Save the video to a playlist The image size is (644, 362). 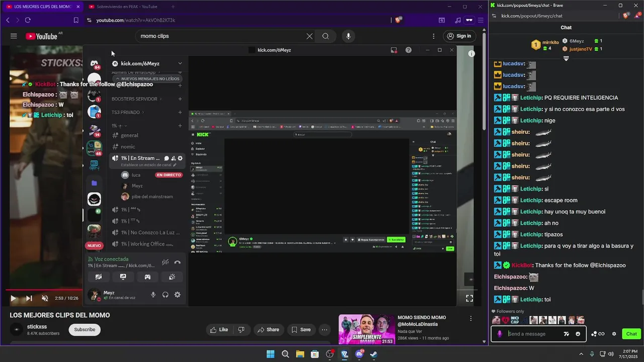tap(301, 330)
